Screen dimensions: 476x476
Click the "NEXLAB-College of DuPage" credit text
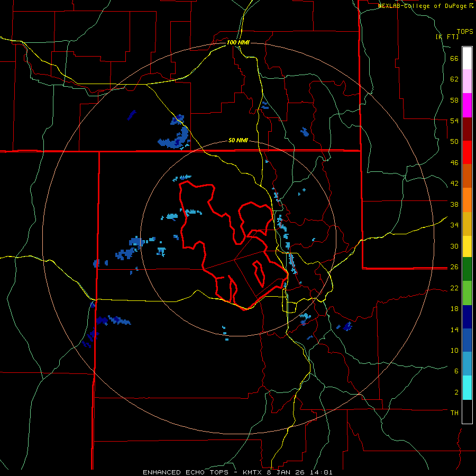click(x=423, y=6)
